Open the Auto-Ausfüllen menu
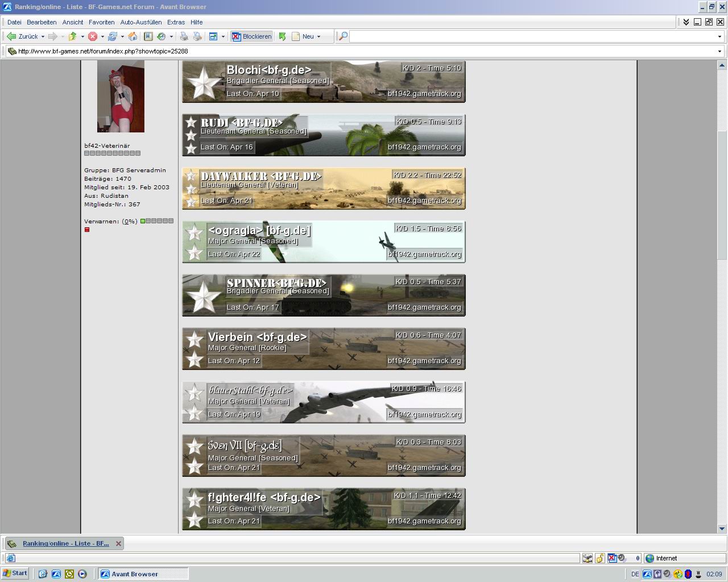728x582 pixels. click(x=141, y=22)
